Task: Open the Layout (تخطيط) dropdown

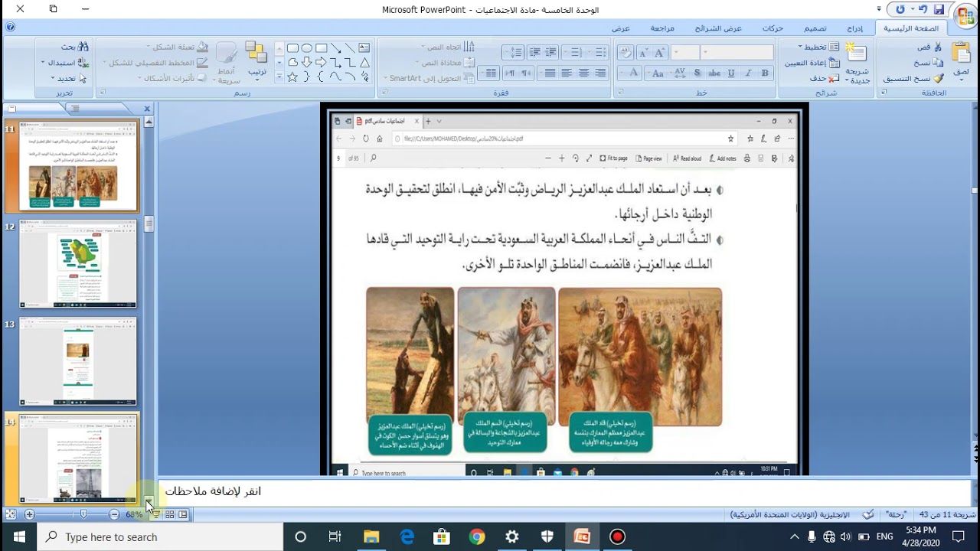Action: (818, 47)
